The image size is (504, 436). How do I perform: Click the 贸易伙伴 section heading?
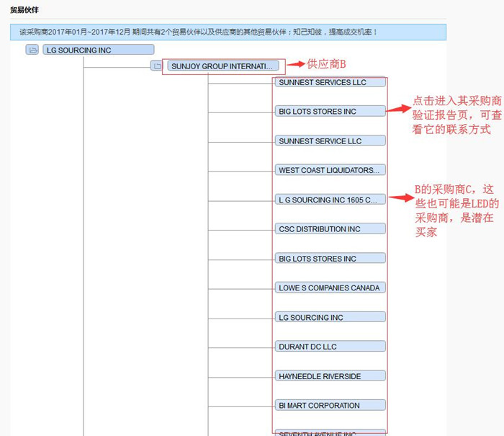tap(24, 10)
